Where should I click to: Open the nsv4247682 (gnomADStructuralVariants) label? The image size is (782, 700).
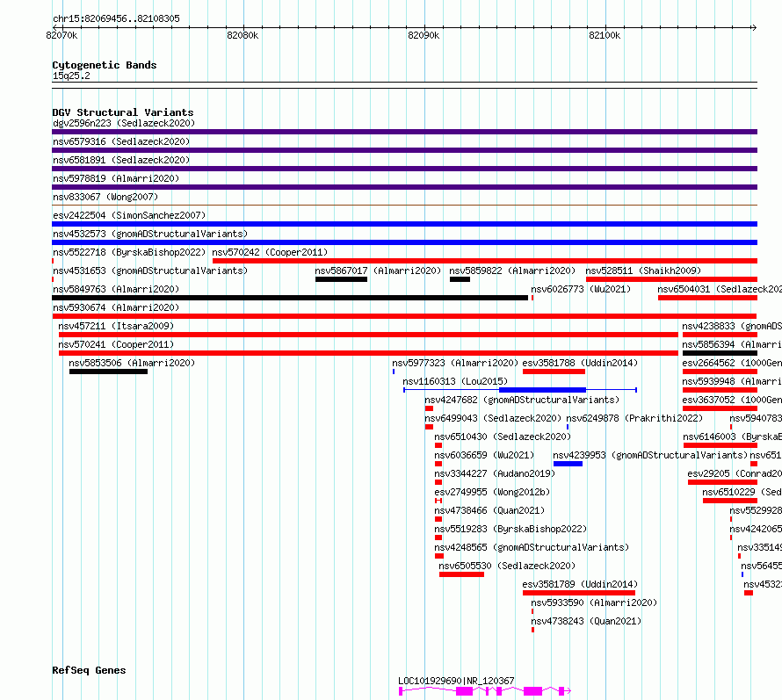point(522,400)
